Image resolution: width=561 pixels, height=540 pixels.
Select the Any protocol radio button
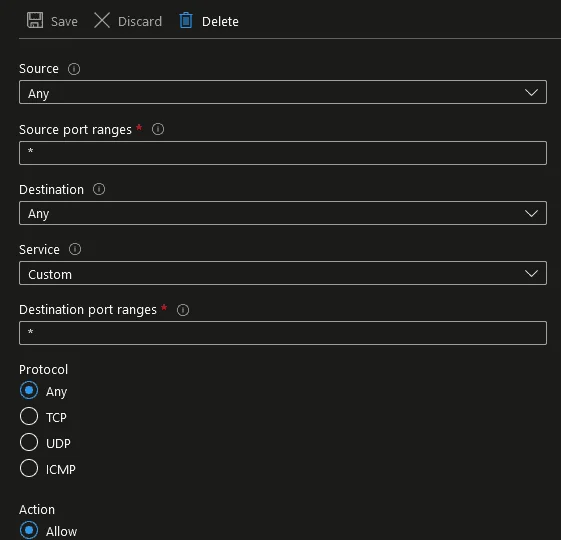(x=29, y=390)
